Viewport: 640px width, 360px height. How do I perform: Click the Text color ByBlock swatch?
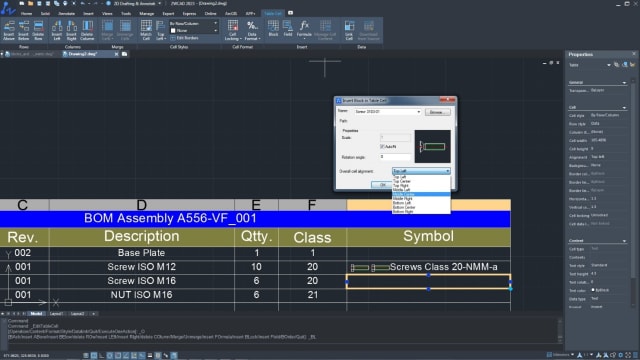[593, 290]
